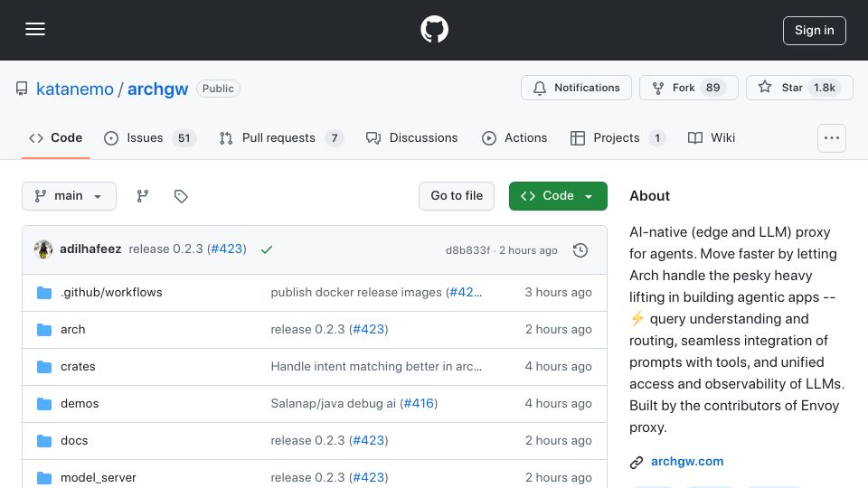868x488 pixels.
Task: View tags via the tag icon
Action: (x=181, y=196)
